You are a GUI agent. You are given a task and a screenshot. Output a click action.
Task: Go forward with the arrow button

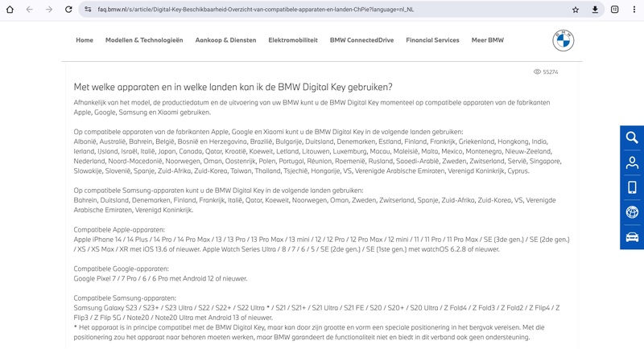pos(49,10)
